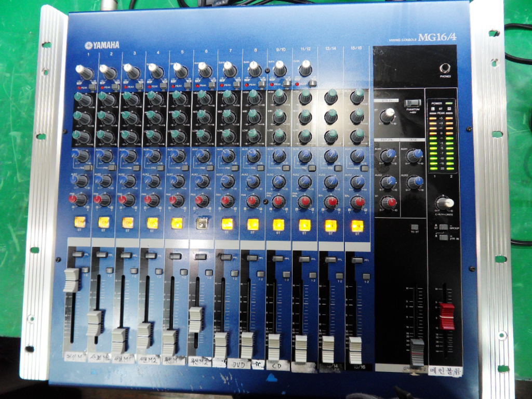Click the red RETURN ST knob
The height and width of the screenshot is (399, 532).
click(389, 203)
